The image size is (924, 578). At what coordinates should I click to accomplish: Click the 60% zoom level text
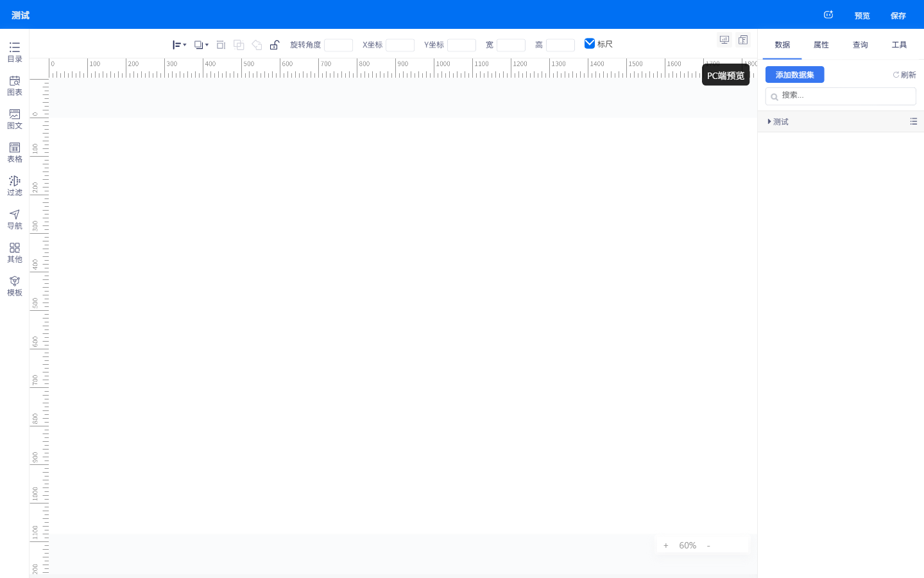[x=687, y=545]
